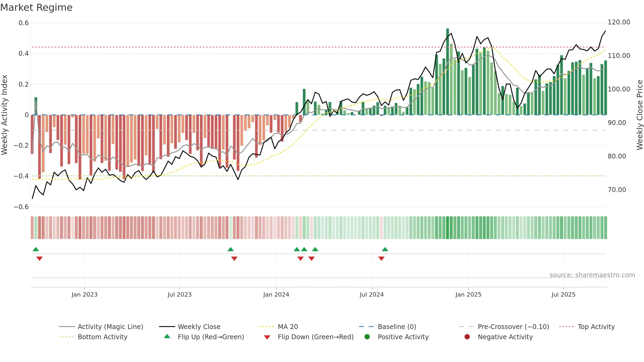The width and height of the screenshot is (644, 362).
Task: Click Flip Up marker near Oct 2023
Action: [x=230, y=249]
